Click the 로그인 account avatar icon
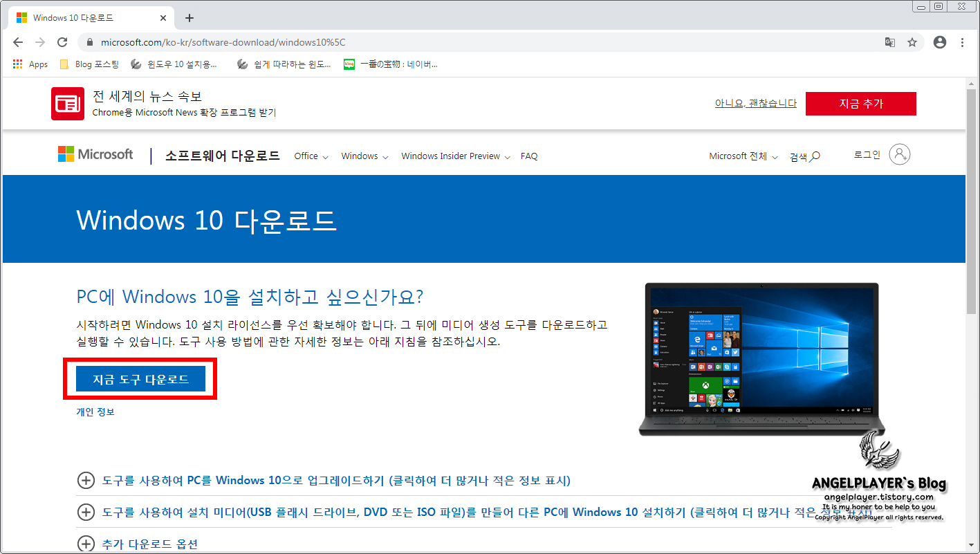The width and height of the screenshot is (980, 554). 900,155
